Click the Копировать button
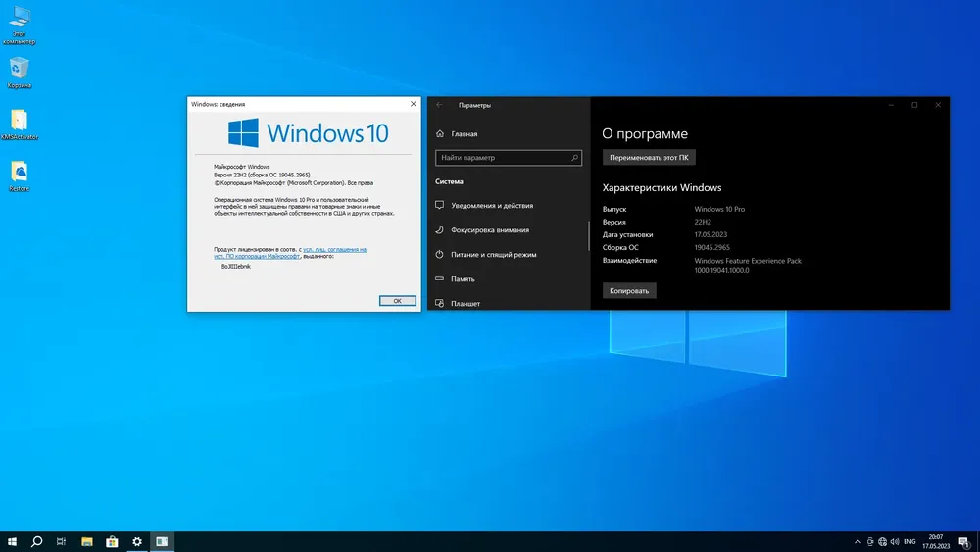 [x=629, y=290]
